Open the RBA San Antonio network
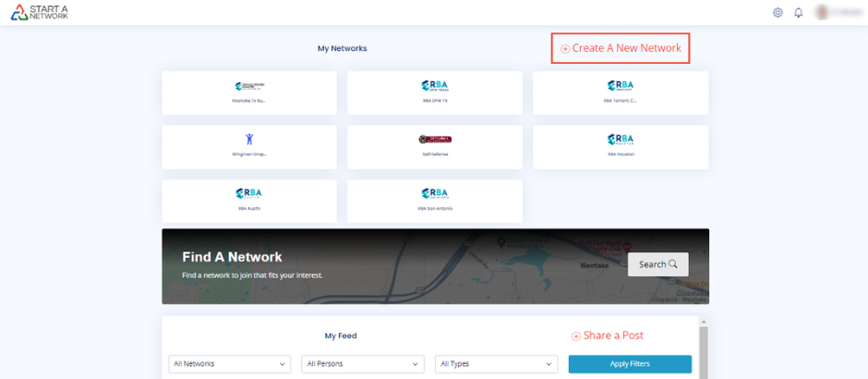Image resolution: width=868 pixels, height=379 pixels. pyautogui.click(x=434, y=201)
